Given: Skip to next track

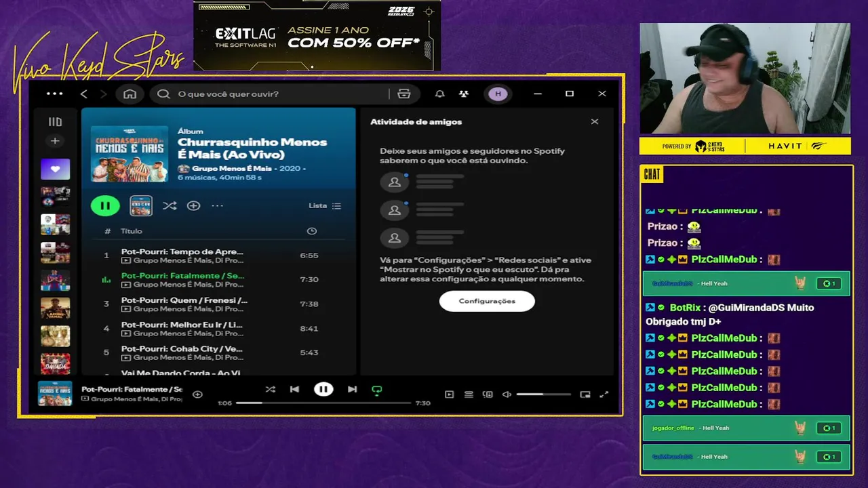Looking at the screenshot, I should 352,389.
